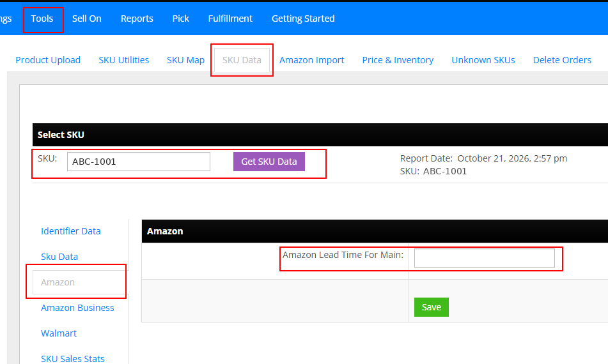The width and height of the screenshot is (608, 364).
Task: Open the Sell On menu
Action: (87, 19)
